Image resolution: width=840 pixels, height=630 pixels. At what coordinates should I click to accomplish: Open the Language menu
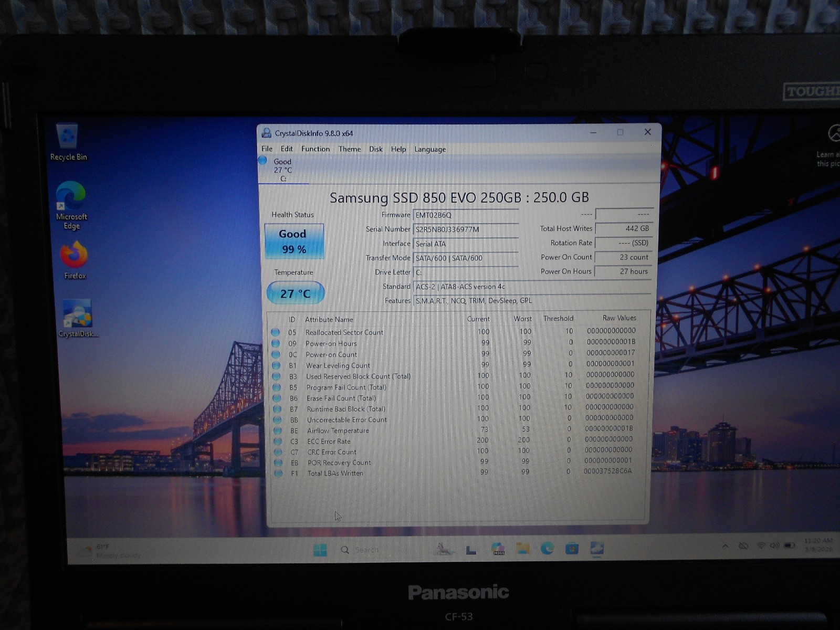pos(430,149)
